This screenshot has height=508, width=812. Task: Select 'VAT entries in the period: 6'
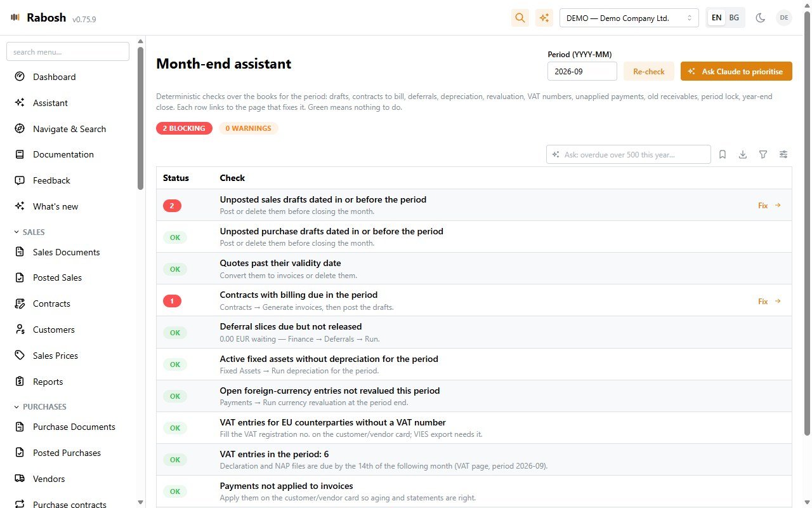point(474,459)
